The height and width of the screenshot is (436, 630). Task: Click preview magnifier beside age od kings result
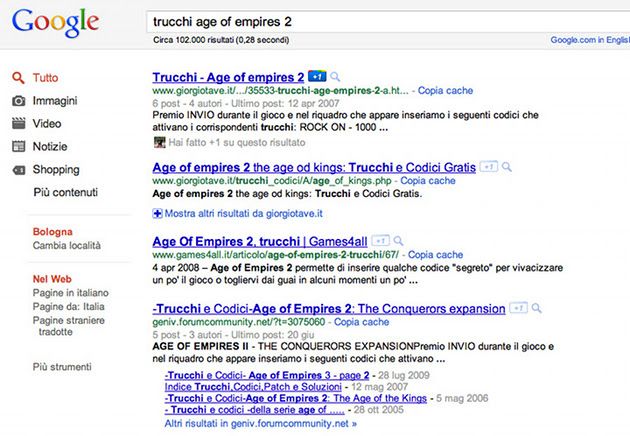coord(507,166)
